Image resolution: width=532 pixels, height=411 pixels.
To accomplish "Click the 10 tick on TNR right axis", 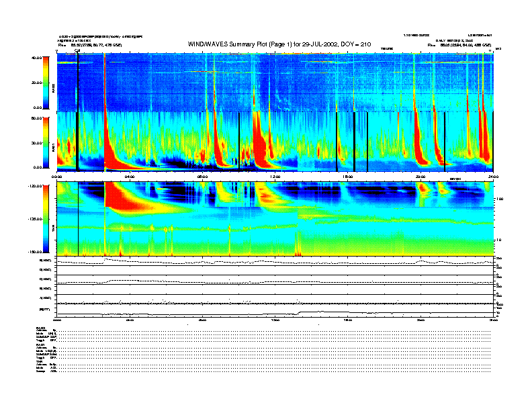I will coord(498,240).
